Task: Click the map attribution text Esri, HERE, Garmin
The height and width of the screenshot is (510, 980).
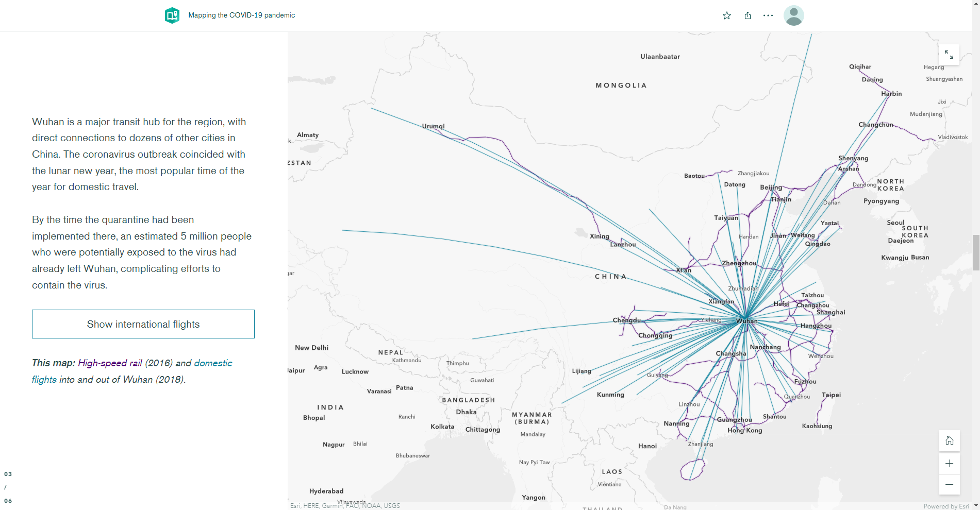Action: pos(345,506)
